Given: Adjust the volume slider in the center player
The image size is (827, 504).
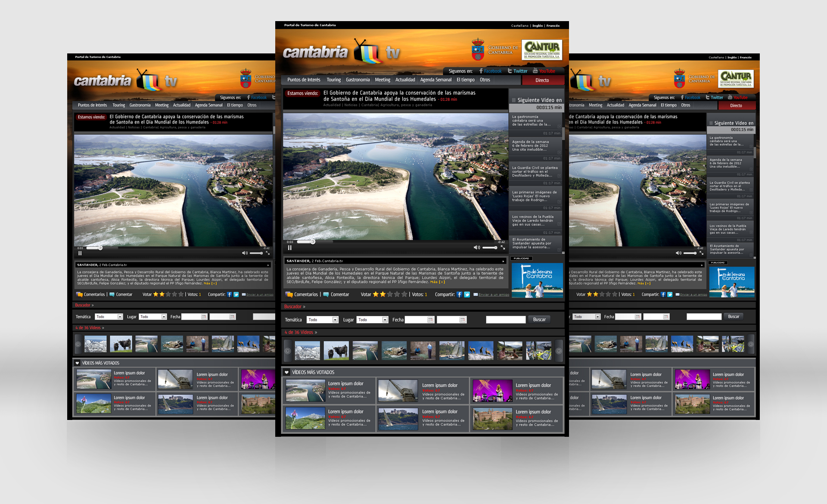Looking at the screenshot, I should pyautogui.click(x=490, y=248).
